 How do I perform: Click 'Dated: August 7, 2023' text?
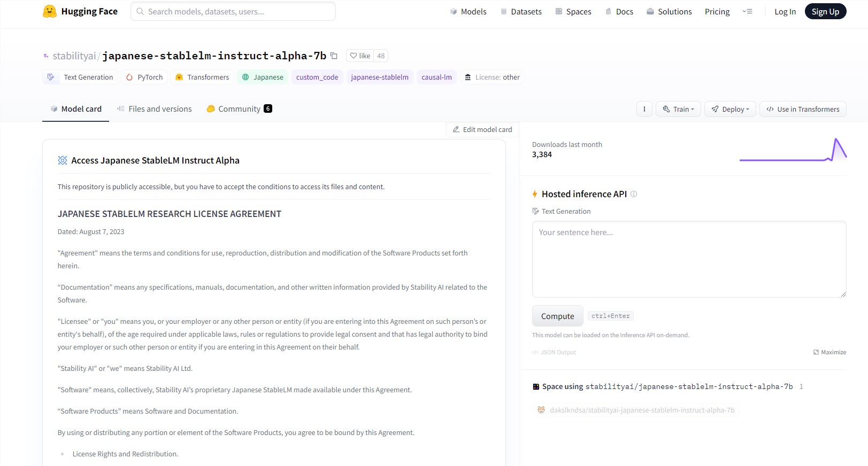click(x=91, y=231)
